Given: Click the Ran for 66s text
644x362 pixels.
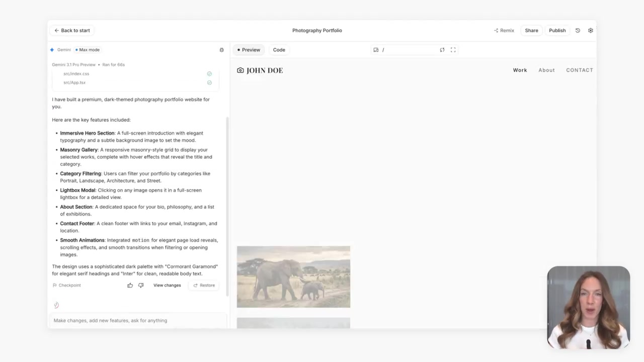Looking at the screenshot, I should pos(113,64).
